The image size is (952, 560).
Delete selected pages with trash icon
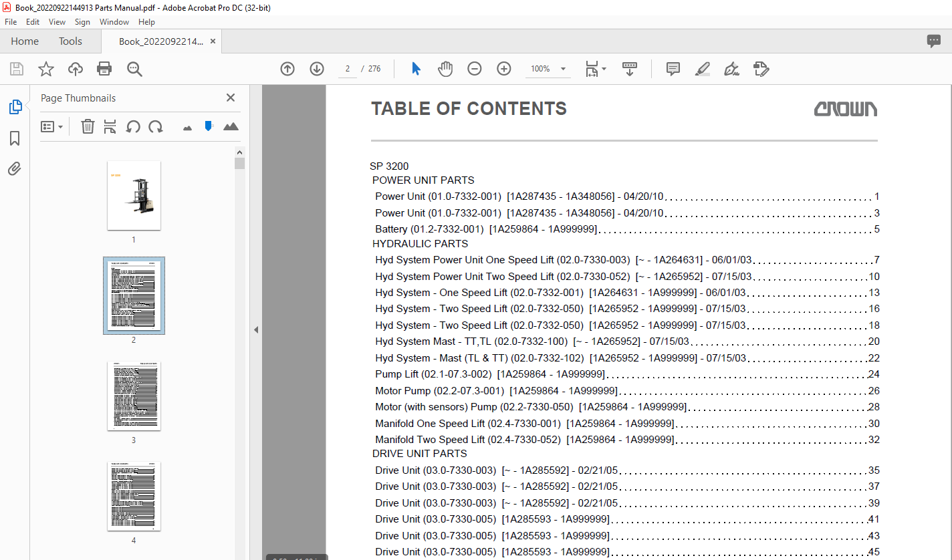tap(88, 126)
